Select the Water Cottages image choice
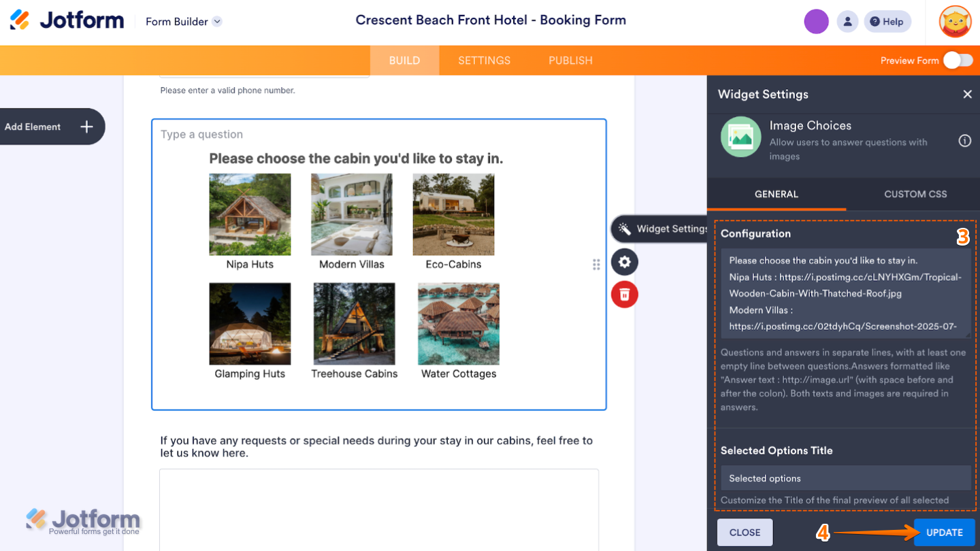This screenshot has width=980, height=551. point(458,324)
